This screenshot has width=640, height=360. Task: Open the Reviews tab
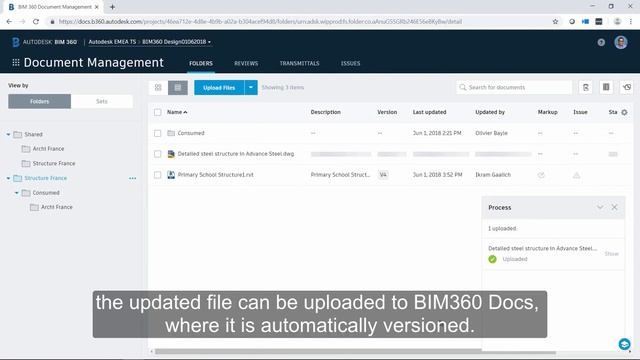246,63
